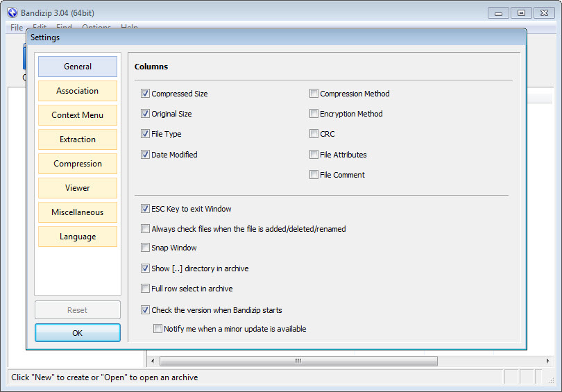Toggle ESC Key to exit Window
The width and height of the screenshot is (562, 392).
tap(145, 209)
